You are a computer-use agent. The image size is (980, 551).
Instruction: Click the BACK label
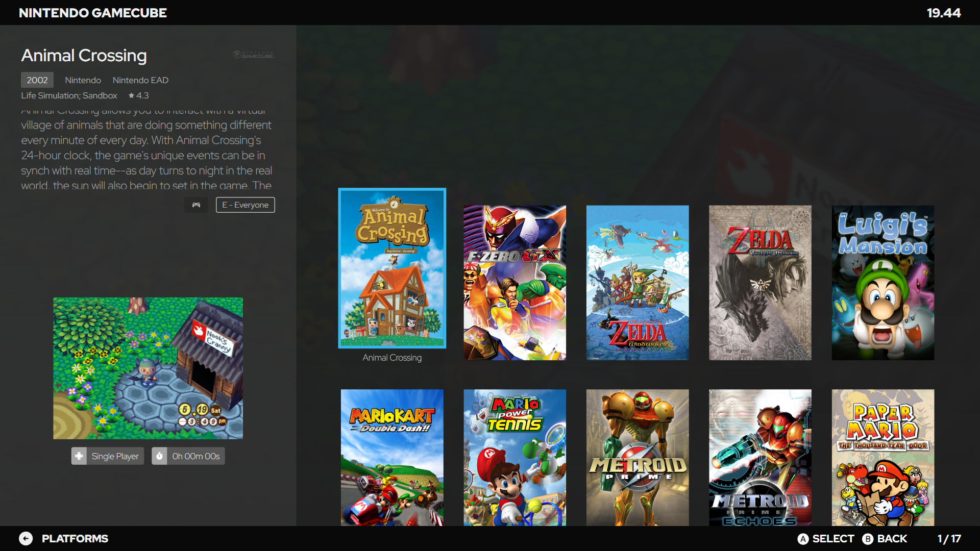[892, 539]
